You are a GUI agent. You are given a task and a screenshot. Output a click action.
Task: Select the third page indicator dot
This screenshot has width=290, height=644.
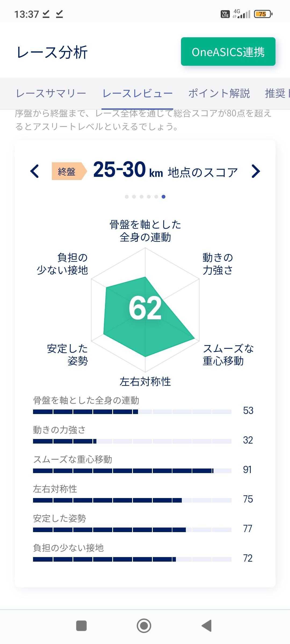(x=142, y=197)
